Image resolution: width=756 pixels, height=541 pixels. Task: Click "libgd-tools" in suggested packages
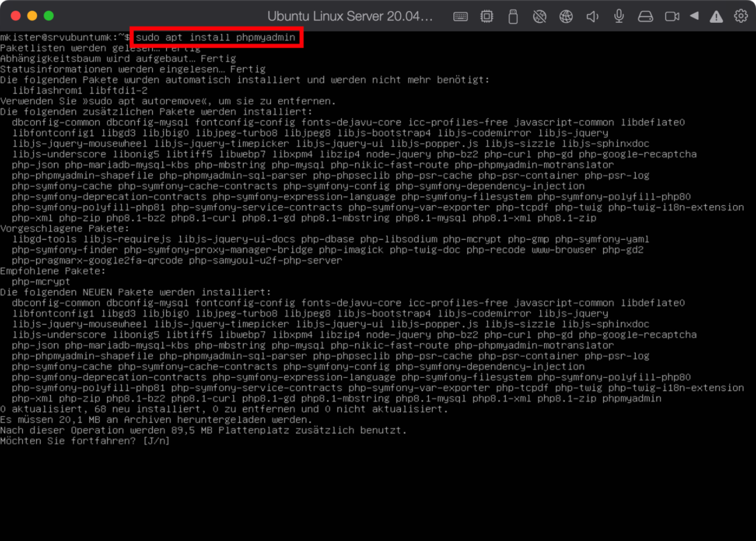[44, 238]
